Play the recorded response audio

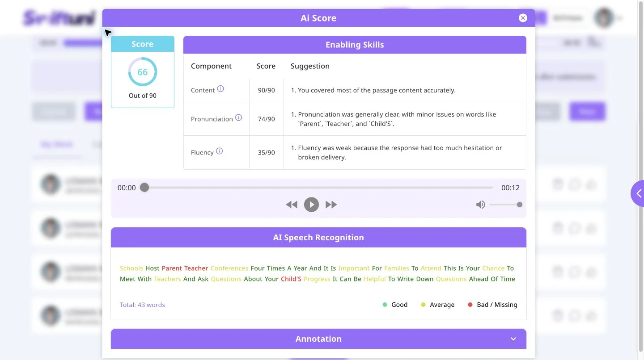(x=312, y=205)
